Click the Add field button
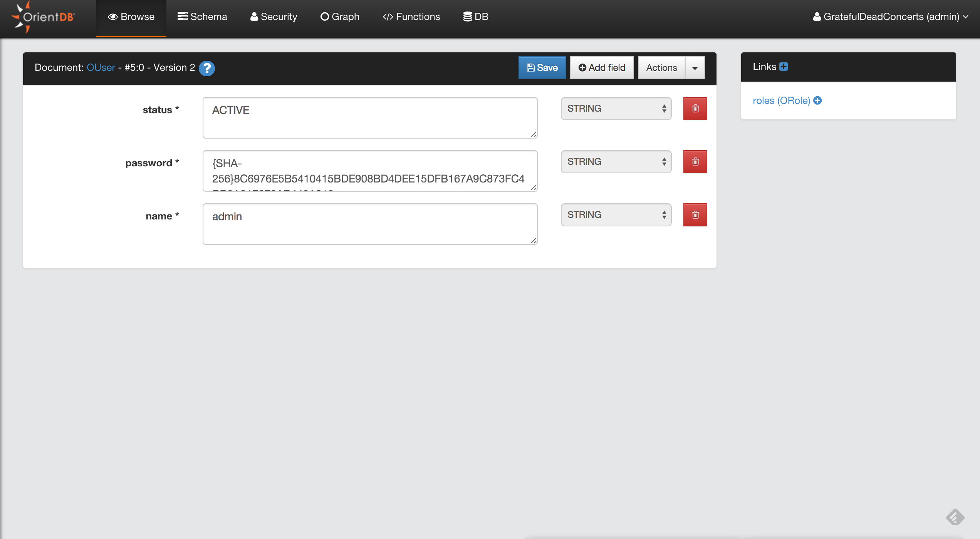The height and width of the screenshot is (539, 980). (x=602, y=68)
